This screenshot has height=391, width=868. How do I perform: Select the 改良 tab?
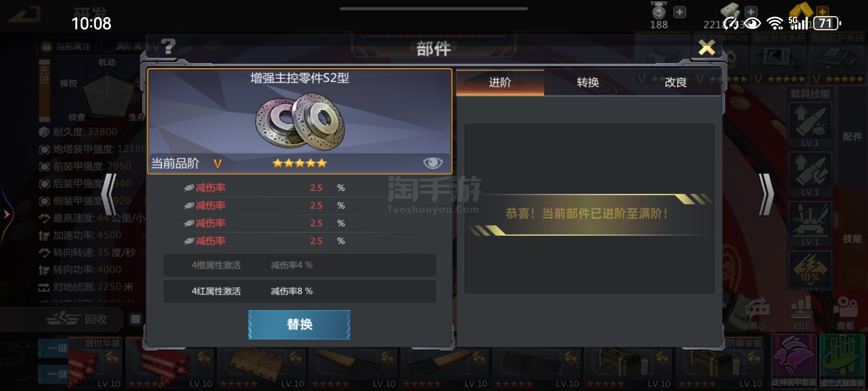[x=676, y=83]
